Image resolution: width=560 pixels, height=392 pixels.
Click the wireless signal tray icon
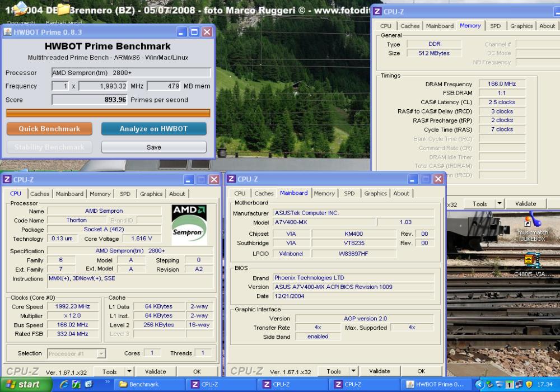(x=500, y=385)
